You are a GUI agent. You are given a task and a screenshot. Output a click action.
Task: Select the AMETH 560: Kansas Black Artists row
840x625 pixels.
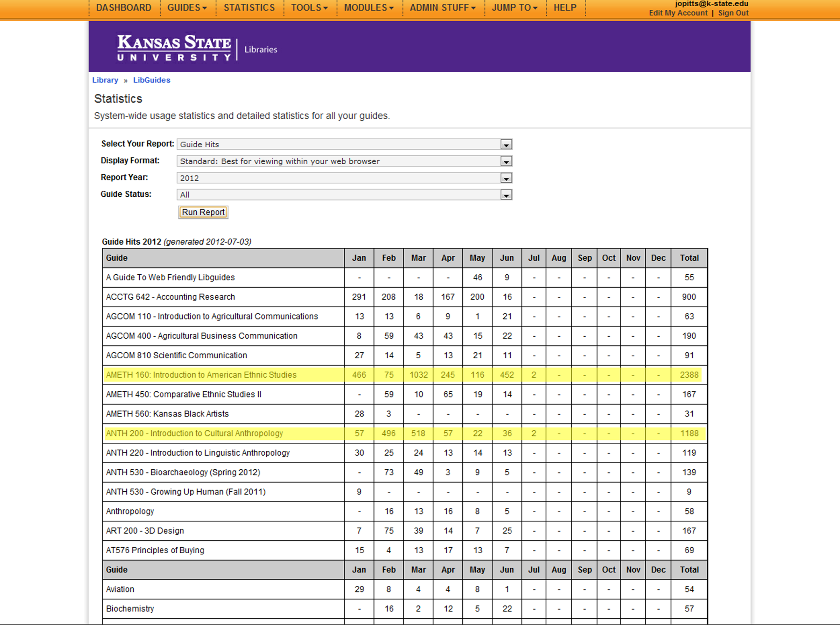pos(405,414)
